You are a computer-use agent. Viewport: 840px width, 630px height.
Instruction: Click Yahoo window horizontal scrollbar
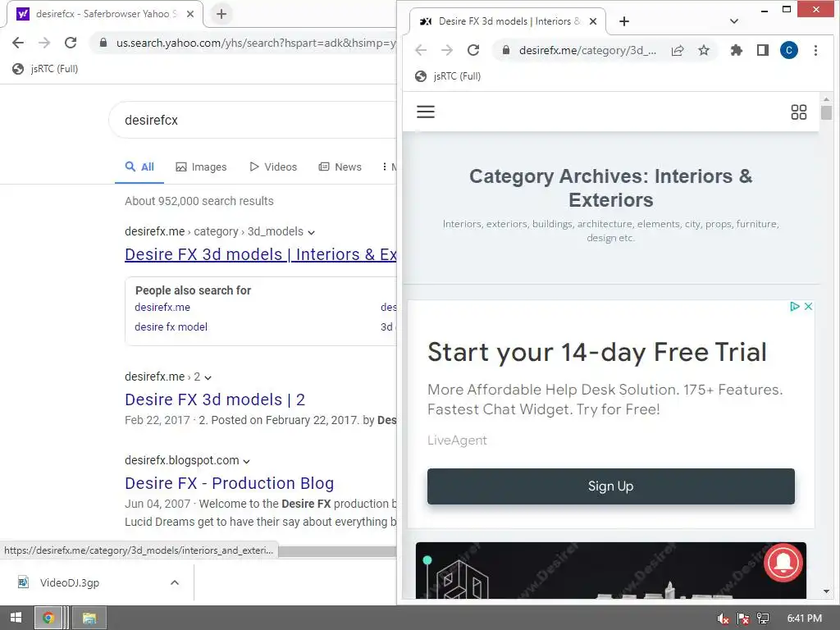[336, 551]
